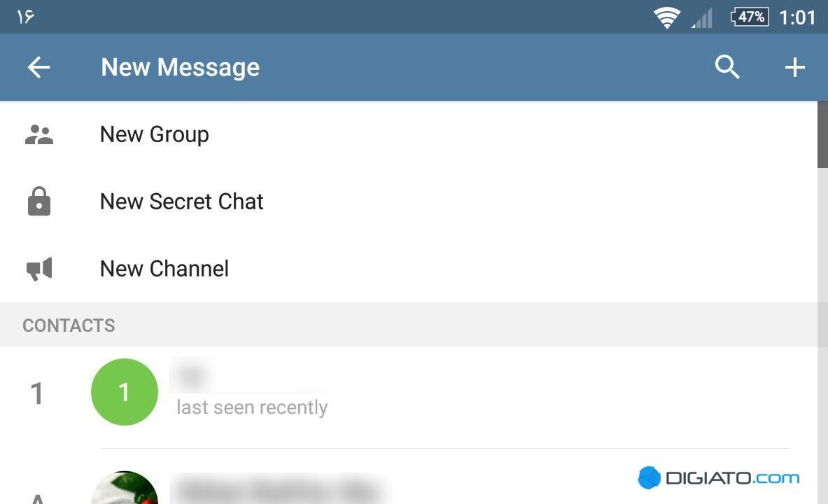The height and width of the screenshot is (504, 828).
Task: Click the scrollbar thumb on right edge
Action: (x=822, y=134)
